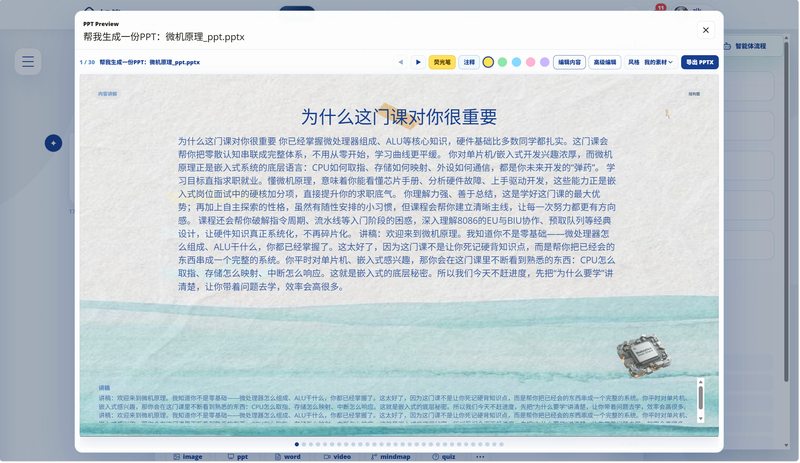Pick the yellow highlighter color
This screenshot has width=800, height=463.
pyautogui.click(x=488, y=62)
